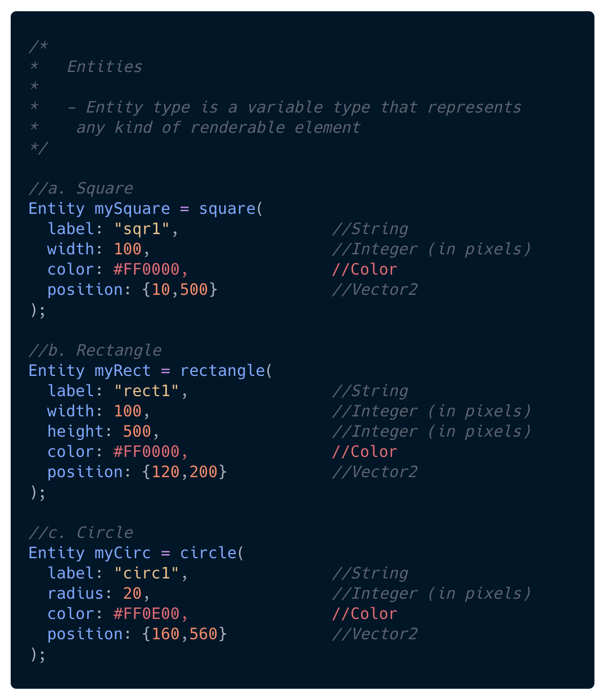Screen dimensions: 604x700
Task: Click the myCirc variable name
Action: 123,553
